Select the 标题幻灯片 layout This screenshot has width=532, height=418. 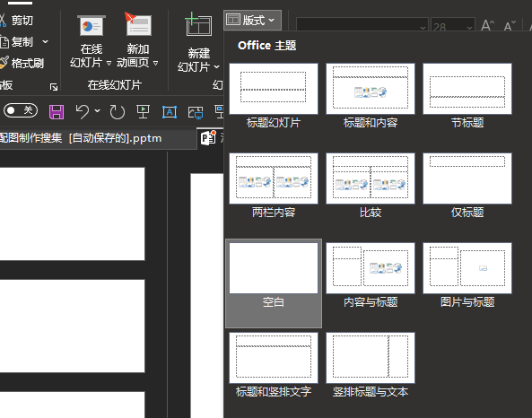pyautogui.click(x=274, y=96)
